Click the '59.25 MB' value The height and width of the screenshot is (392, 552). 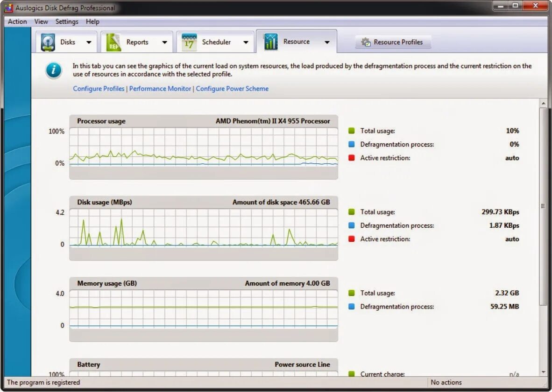[x=504, y=307]
